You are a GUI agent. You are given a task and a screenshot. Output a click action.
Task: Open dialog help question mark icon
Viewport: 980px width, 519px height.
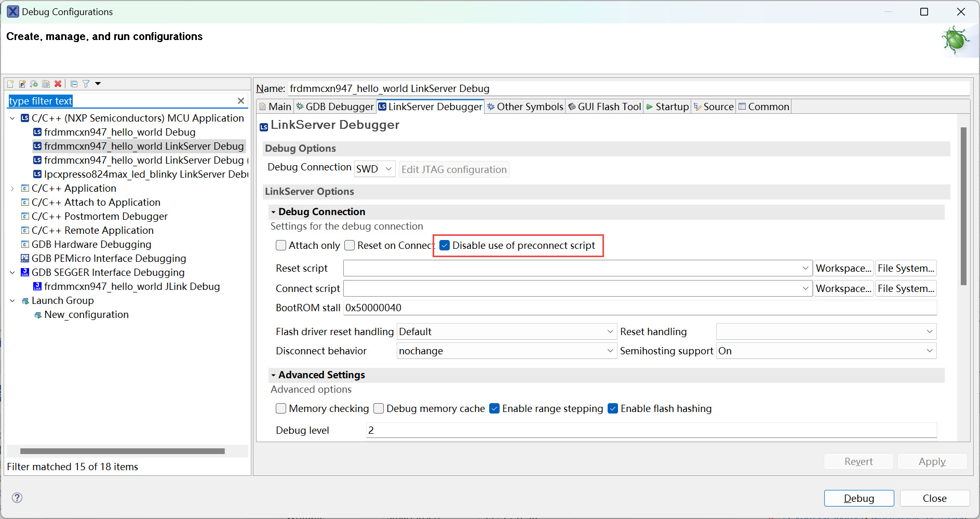(17, 498)
